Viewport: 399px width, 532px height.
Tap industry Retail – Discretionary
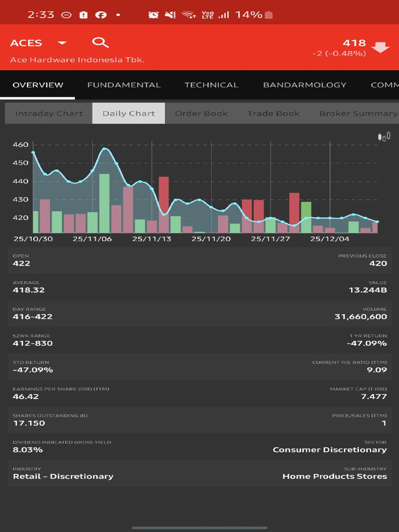coord(63,476)
